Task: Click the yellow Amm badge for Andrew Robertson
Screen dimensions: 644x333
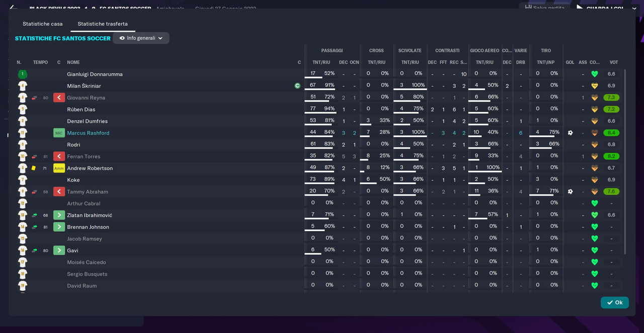Action: point(59,168)
